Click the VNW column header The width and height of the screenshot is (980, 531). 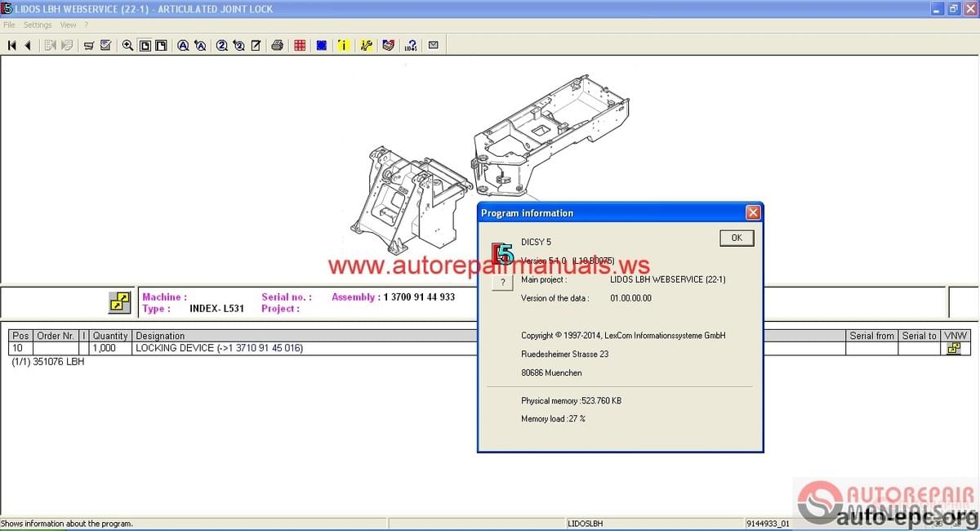[x=955, y=336]
